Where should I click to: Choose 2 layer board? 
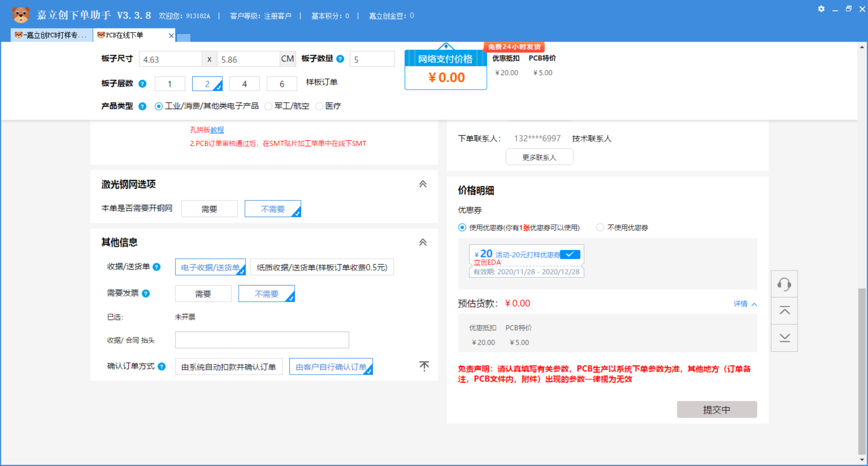[x=207, y=84]
